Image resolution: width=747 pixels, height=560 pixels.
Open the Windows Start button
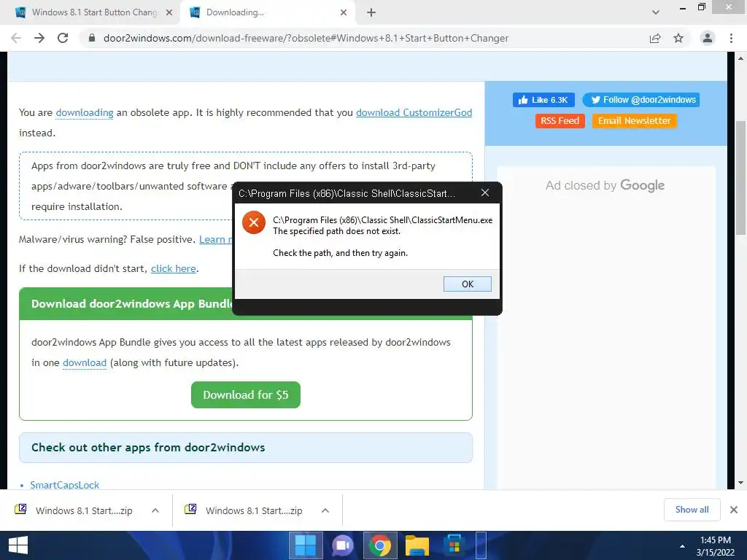click(x=18, y=545)
